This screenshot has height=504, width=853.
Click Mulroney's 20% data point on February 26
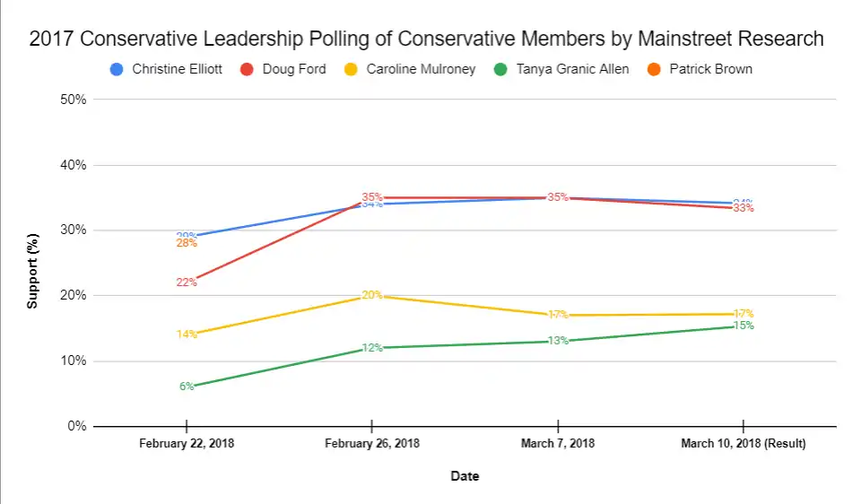[372, 295]
